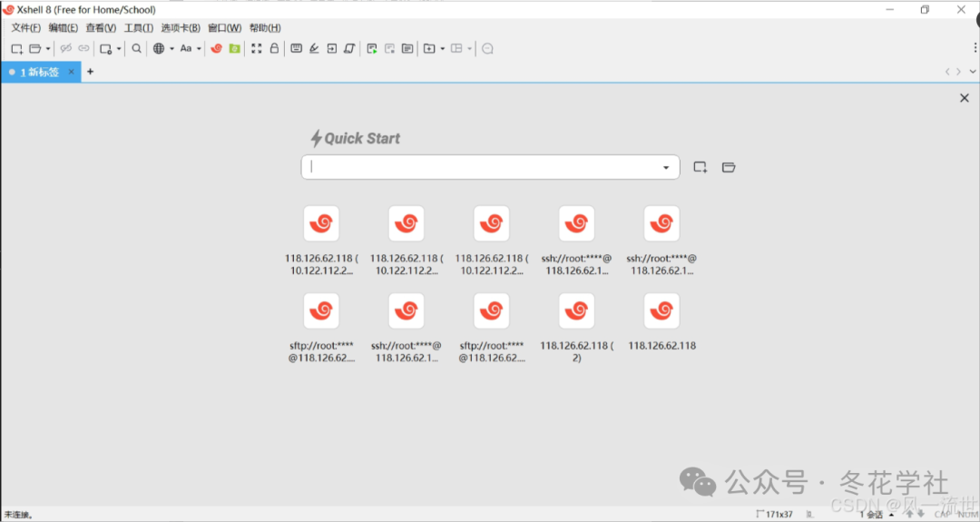Click the icon with green play triangle
The image size is (980, 522).
click(372, 49)
